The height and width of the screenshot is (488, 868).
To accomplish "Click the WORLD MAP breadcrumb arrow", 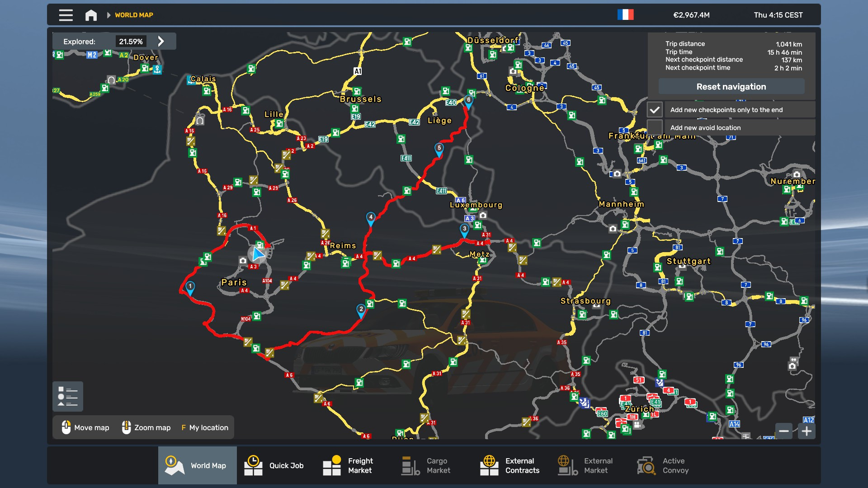I will 108,15.
